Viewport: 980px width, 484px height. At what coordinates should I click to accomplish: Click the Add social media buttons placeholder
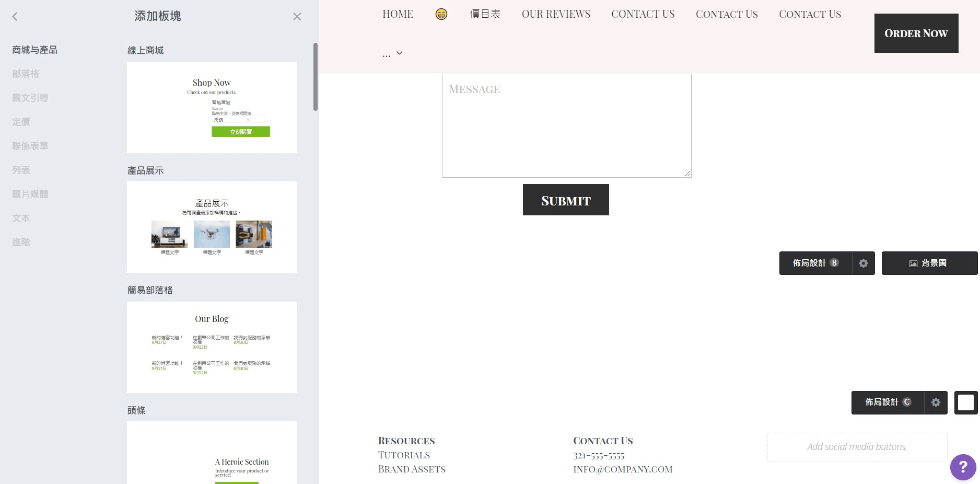857,447
